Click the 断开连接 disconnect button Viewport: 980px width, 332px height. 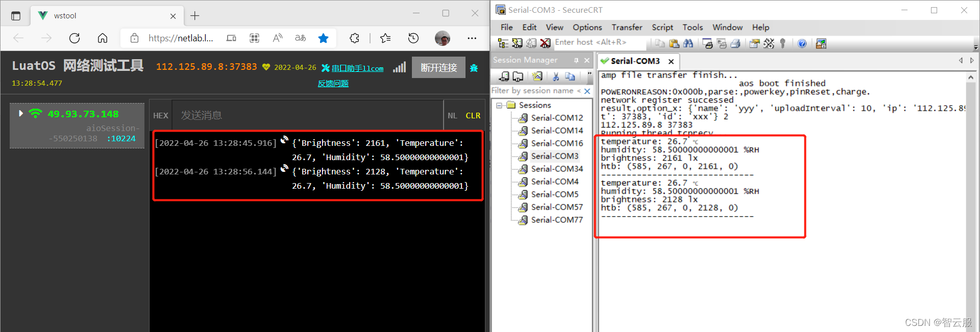(x=438, y=67)
